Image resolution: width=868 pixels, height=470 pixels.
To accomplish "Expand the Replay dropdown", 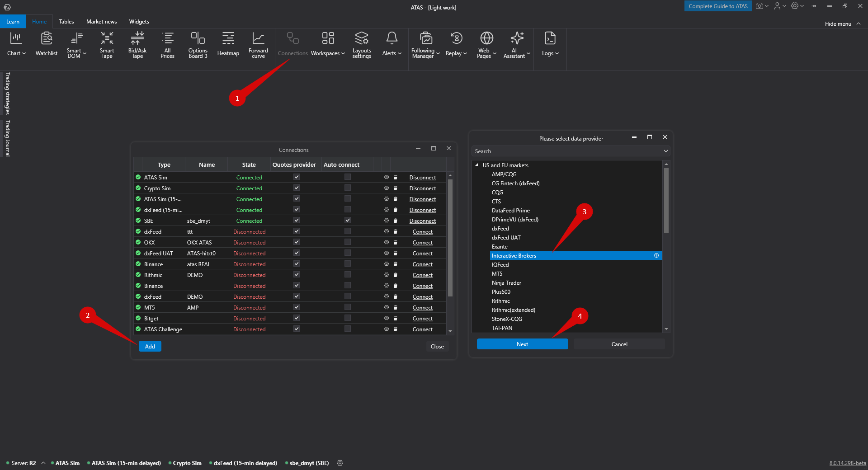I will pos(457,44).
